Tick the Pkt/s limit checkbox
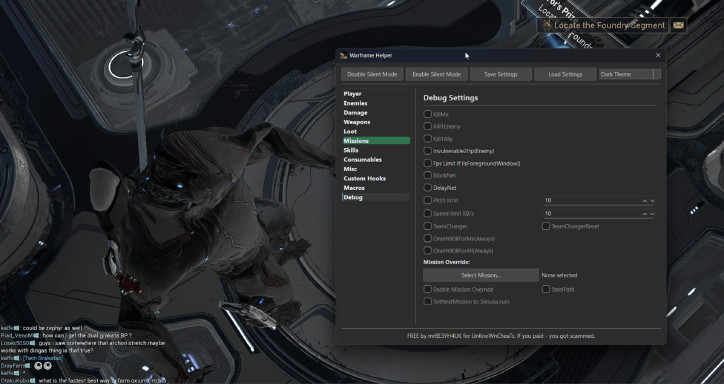Screen dimensions: 724x384 [428, 200]
